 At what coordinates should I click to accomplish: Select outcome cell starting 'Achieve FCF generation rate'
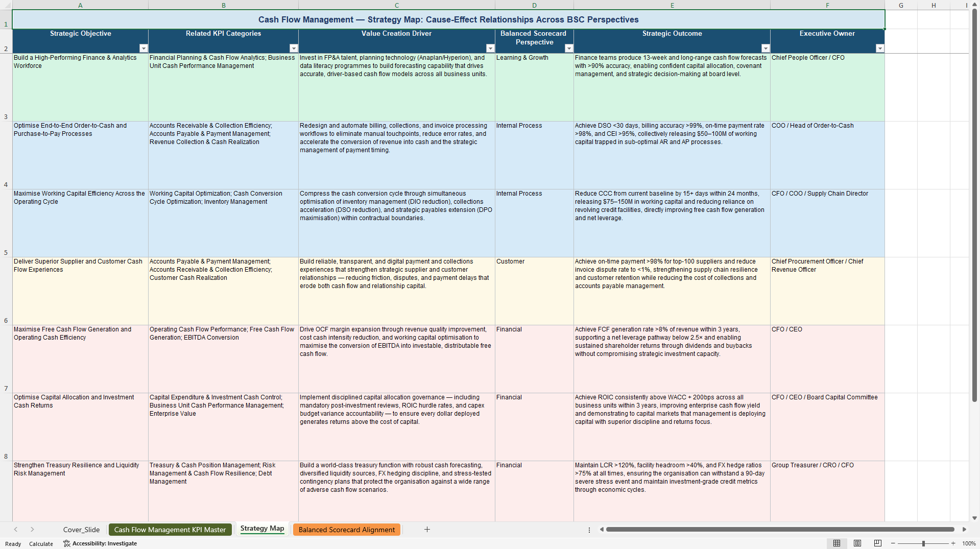672,359
